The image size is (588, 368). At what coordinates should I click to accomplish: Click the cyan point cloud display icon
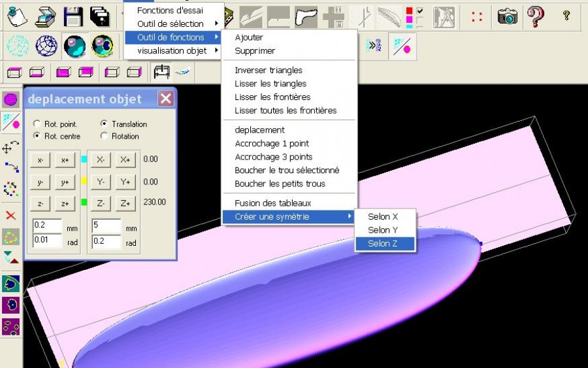click(18, 46)
